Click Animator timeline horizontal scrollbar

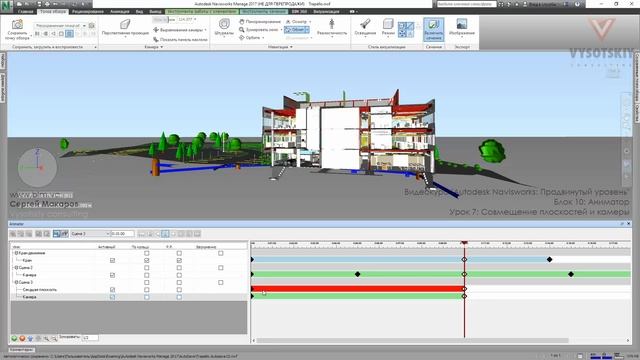pos(412,340)
